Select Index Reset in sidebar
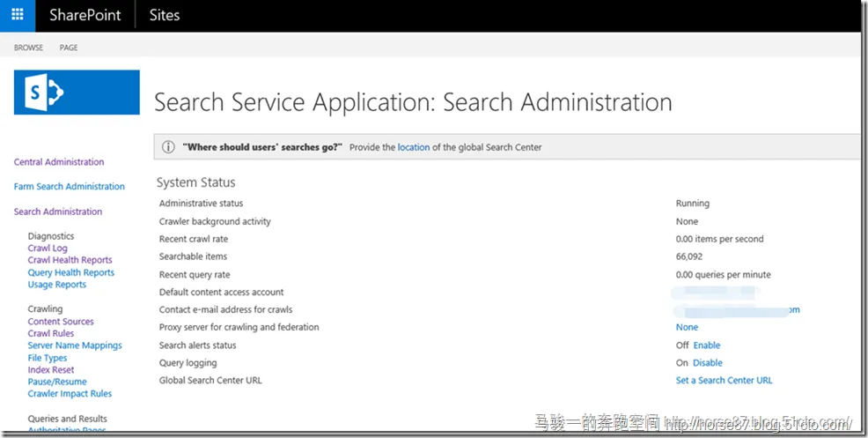 click(x=51, y=370)
